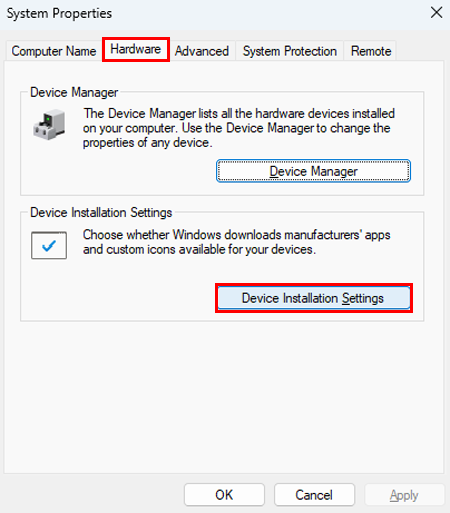Click the blue checkmark installation settings icon

tap(49, 245)
